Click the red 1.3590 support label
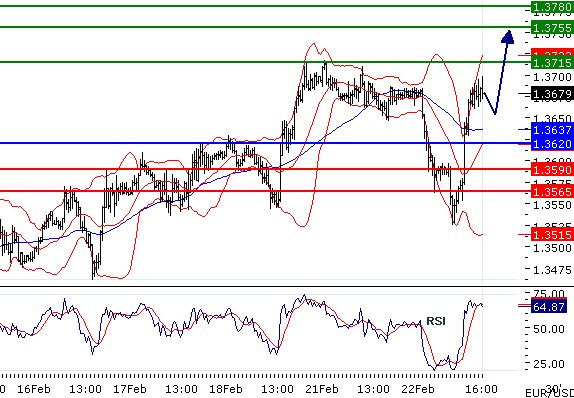 [552, 170]
